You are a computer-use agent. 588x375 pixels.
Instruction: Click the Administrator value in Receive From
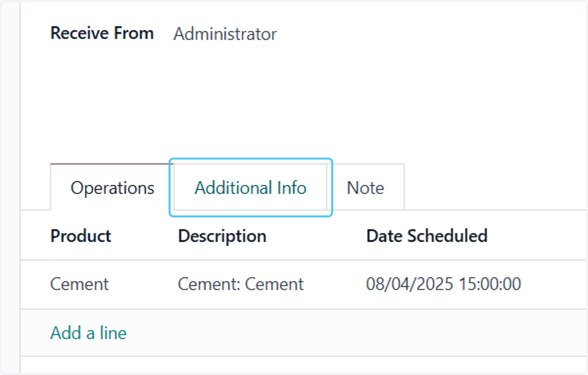pos(225,34)
